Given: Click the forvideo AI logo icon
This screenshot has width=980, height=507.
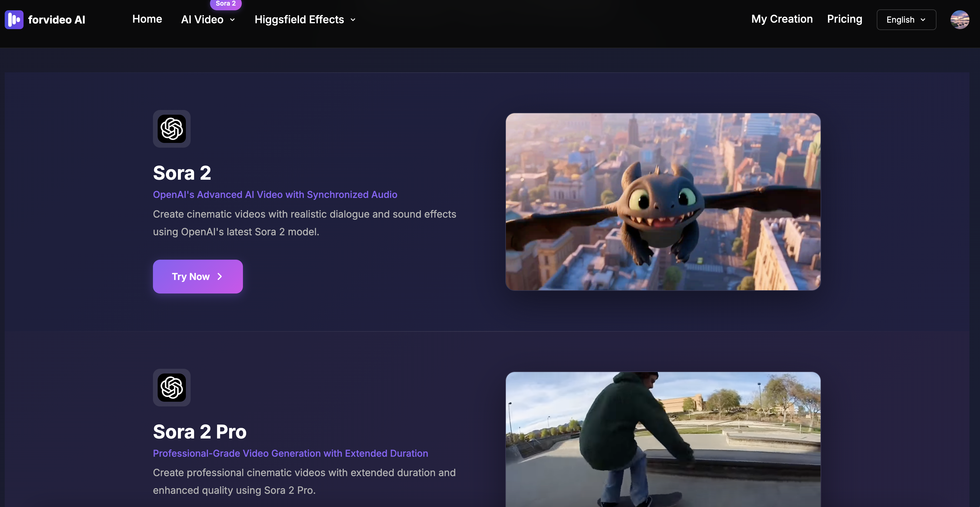Looking at the screenshot, I should (x=14, y=19).
